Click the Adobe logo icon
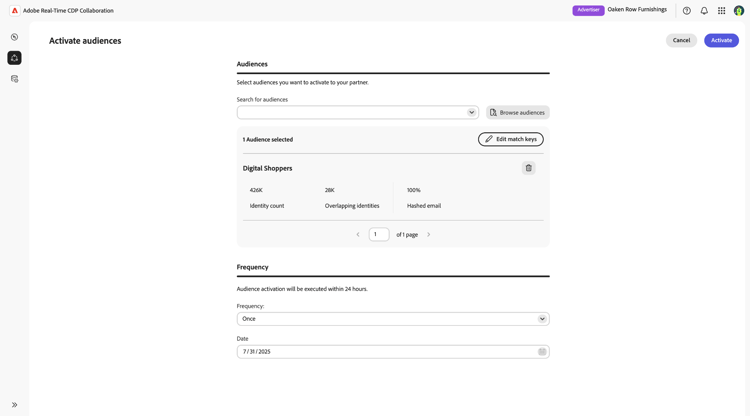Viewport: 750px width, 416px height. pyautogui.click(x=14, y=11)
